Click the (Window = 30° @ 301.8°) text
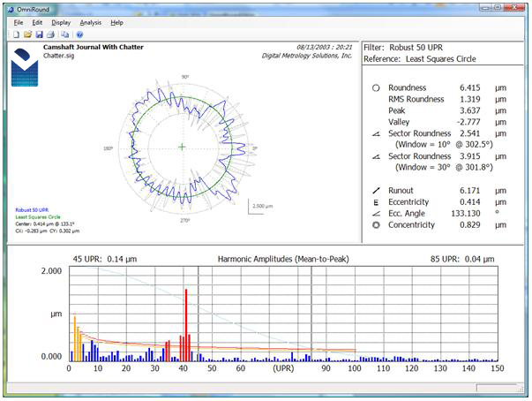The image size is (532, 401). coord(444,168)
